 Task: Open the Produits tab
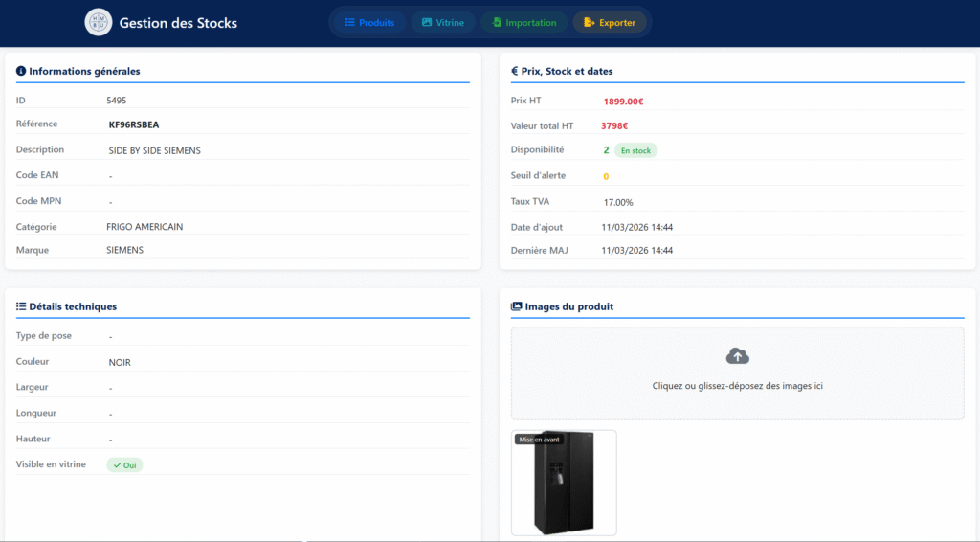click(369, 22)
